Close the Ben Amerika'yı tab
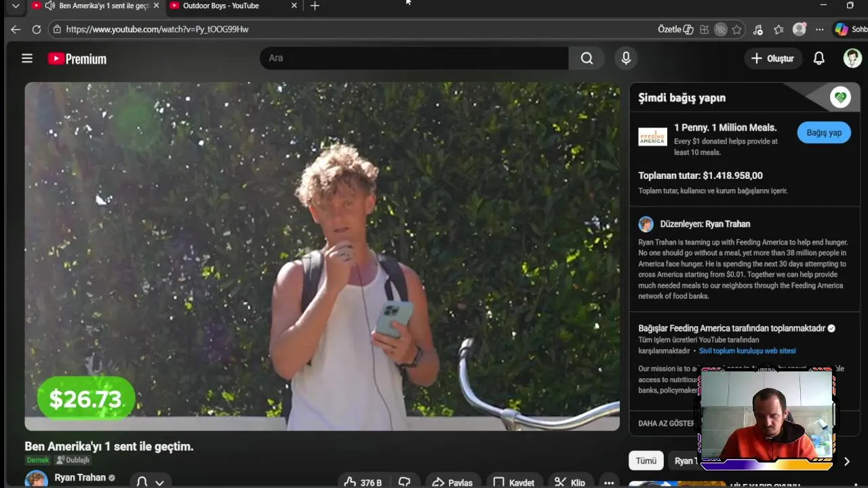This screenshot has width=868, height=488. pos(156,5)
